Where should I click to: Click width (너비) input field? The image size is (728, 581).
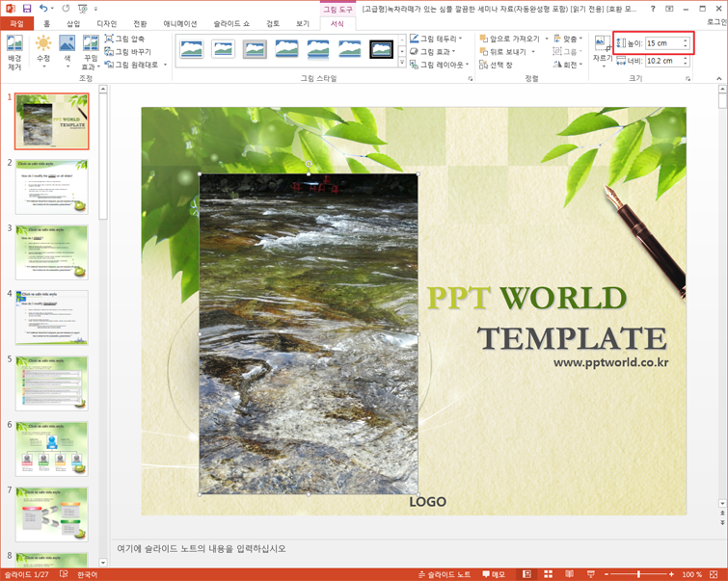pyautogui.click(x=663, y=61)
